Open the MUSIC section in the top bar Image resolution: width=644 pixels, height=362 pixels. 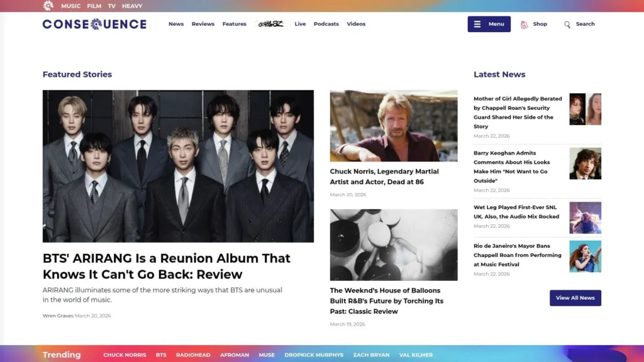(x=70, y=6)
